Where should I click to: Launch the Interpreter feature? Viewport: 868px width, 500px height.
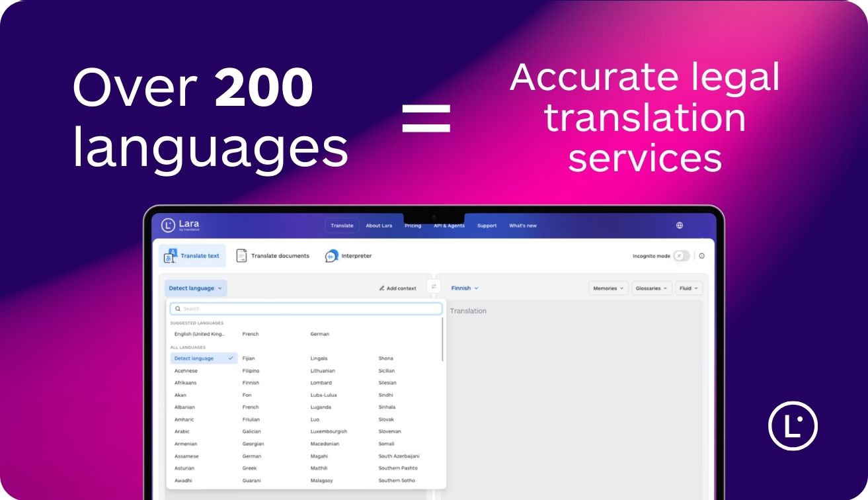(x=349, y=255)
